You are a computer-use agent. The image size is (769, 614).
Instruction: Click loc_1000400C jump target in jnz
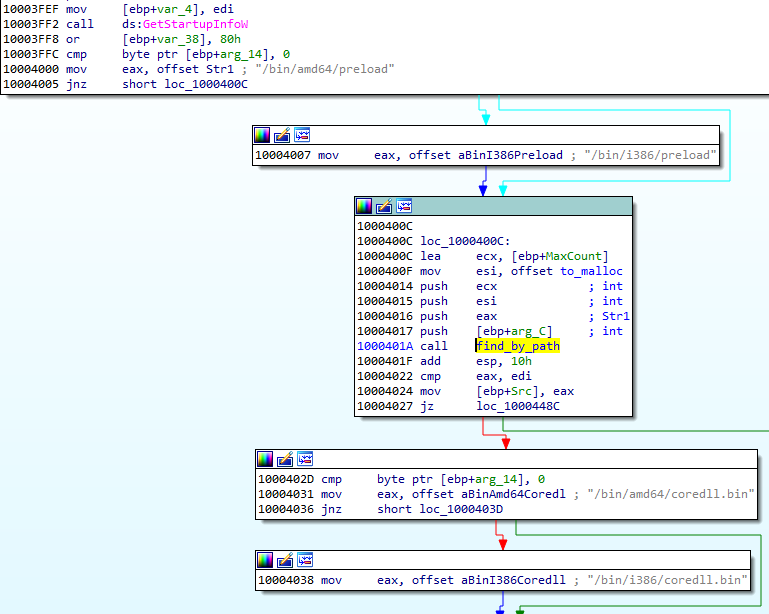tap(206, 84)
